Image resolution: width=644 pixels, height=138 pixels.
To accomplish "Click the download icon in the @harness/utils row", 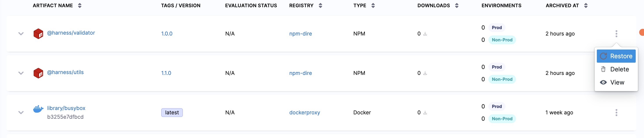I will coord(425,73).
